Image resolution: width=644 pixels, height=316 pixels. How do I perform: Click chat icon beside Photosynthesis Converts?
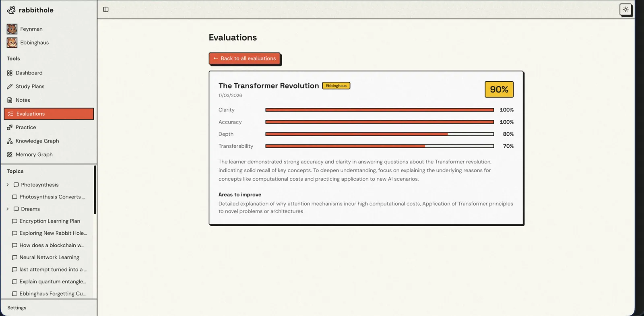click(x=14, y=197)
